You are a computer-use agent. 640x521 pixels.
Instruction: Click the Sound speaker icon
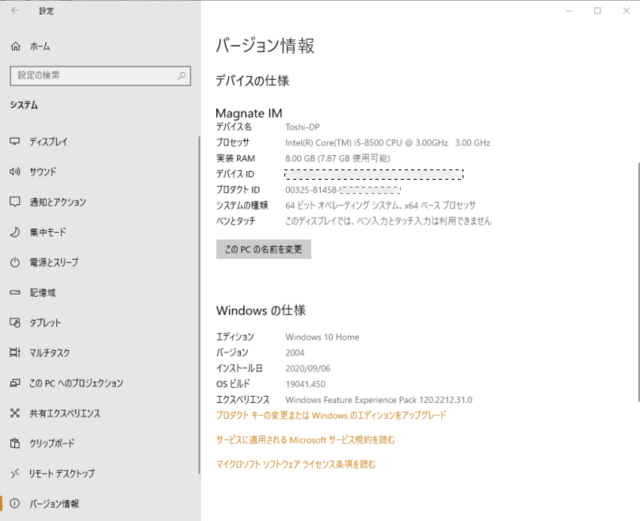point(15,171)
